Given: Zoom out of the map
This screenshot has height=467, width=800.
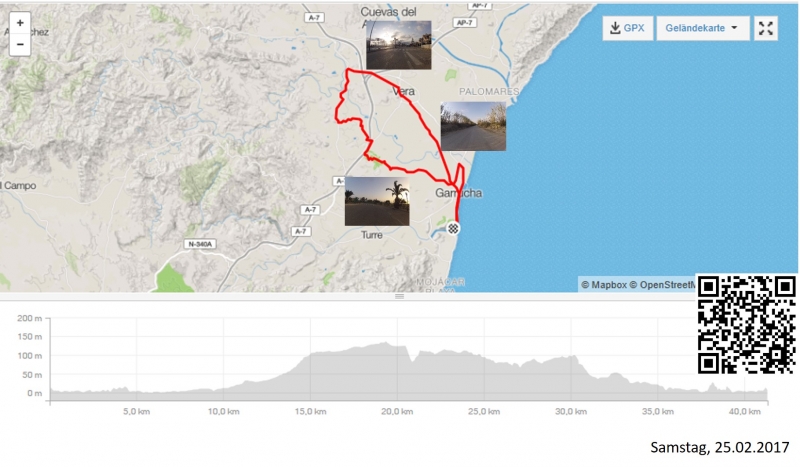Looking at the screenshot, I should pyautogui.click(x=20, y=43).
